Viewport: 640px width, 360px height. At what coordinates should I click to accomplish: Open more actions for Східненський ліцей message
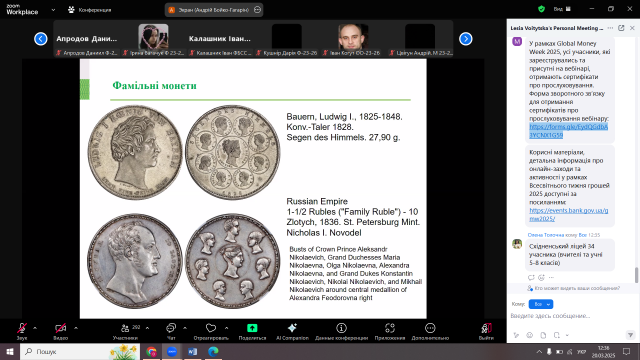[551, 278]
